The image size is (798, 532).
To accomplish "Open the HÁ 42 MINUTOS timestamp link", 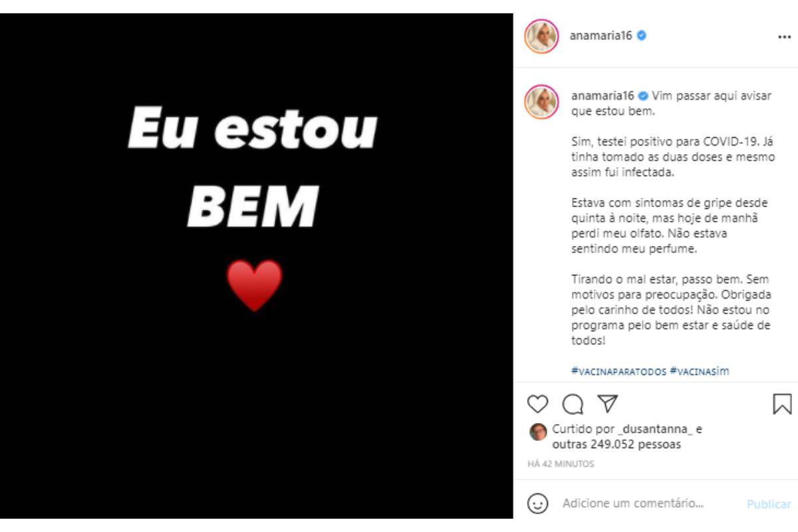I will click(x=561, y=464).
